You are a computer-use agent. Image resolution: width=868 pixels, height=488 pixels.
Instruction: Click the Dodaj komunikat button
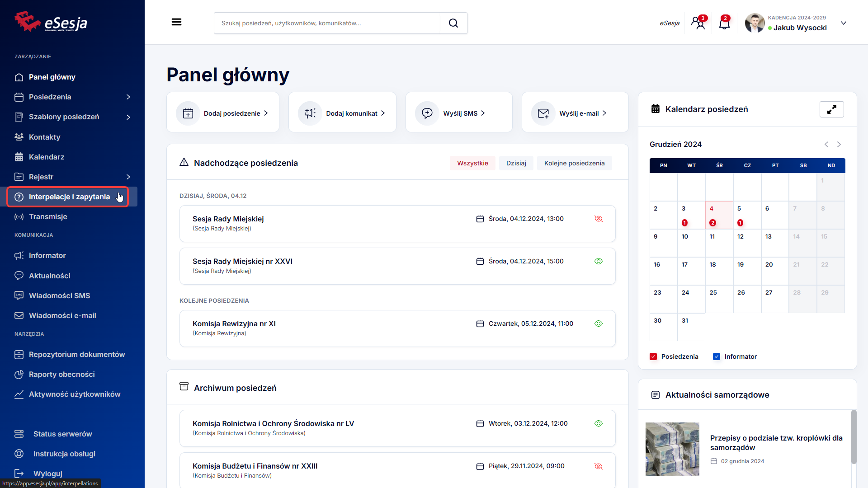pos(342,113)
